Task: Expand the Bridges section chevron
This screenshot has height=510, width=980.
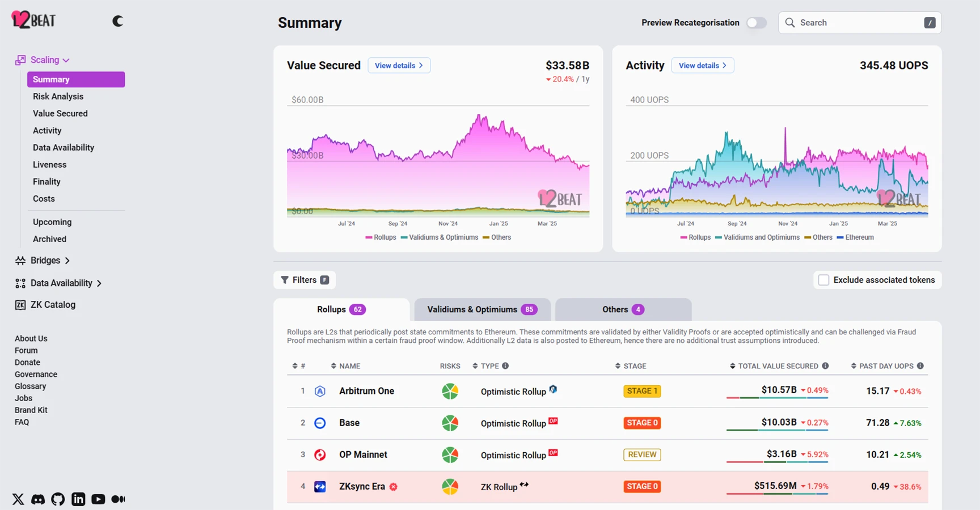Action: click(67, 261)
